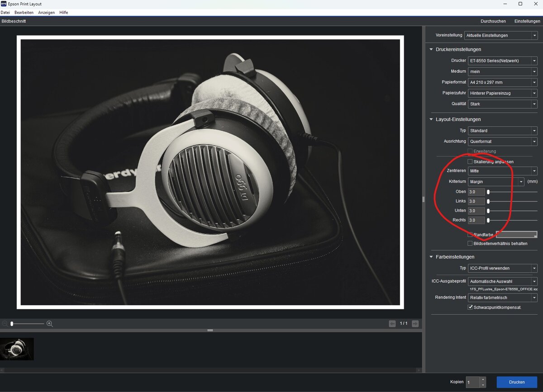Click the side panel splitter handle
The image size is (543, 392).
(x=424, y=199)
